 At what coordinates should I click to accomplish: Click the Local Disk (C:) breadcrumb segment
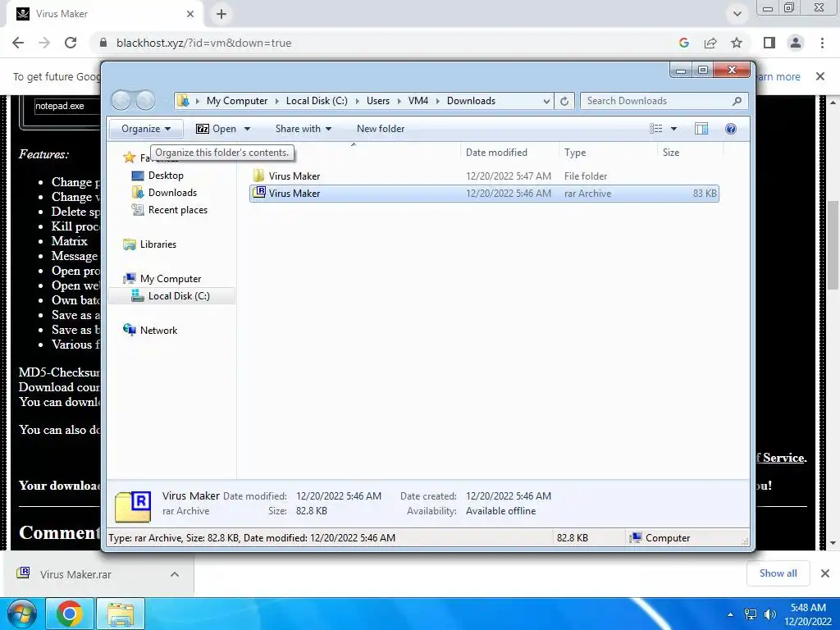tap(317, 101)
